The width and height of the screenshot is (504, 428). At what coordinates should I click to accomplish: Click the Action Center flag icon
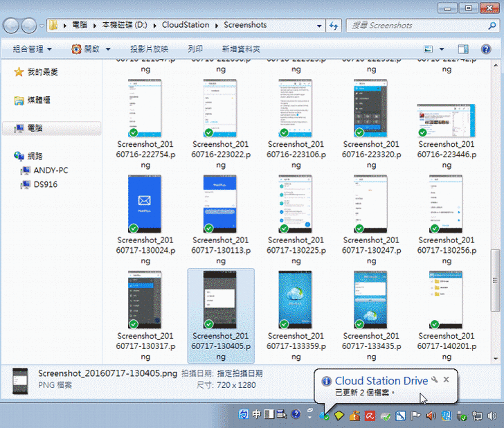[416, 416]
